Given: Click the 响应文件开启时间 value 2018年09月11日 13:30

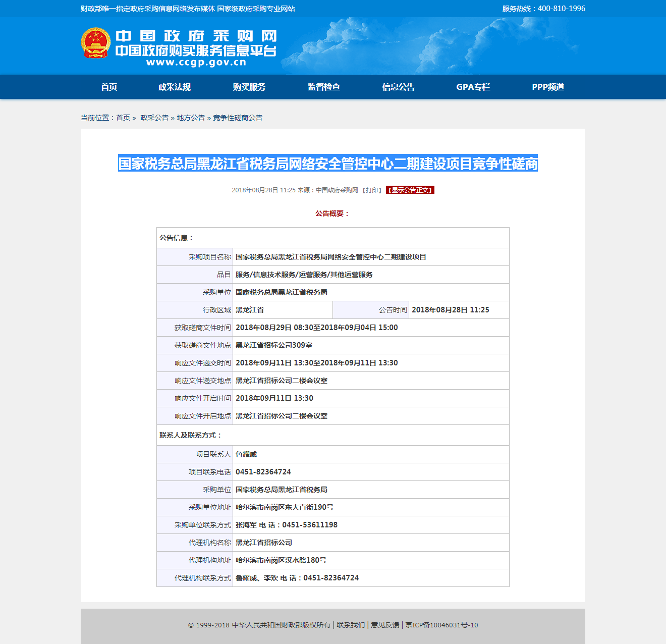Looking at the screenshot, I should coord(274,398).
